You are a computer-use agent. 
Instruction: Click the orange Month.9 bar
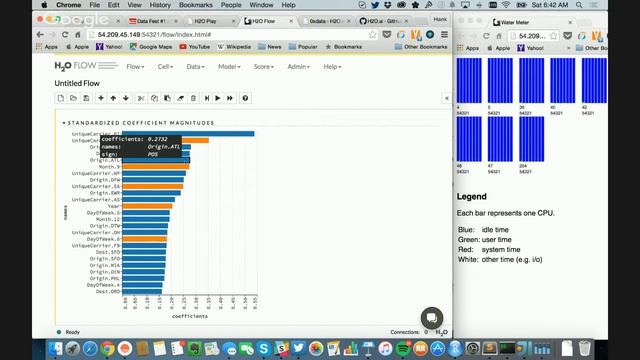156,167
